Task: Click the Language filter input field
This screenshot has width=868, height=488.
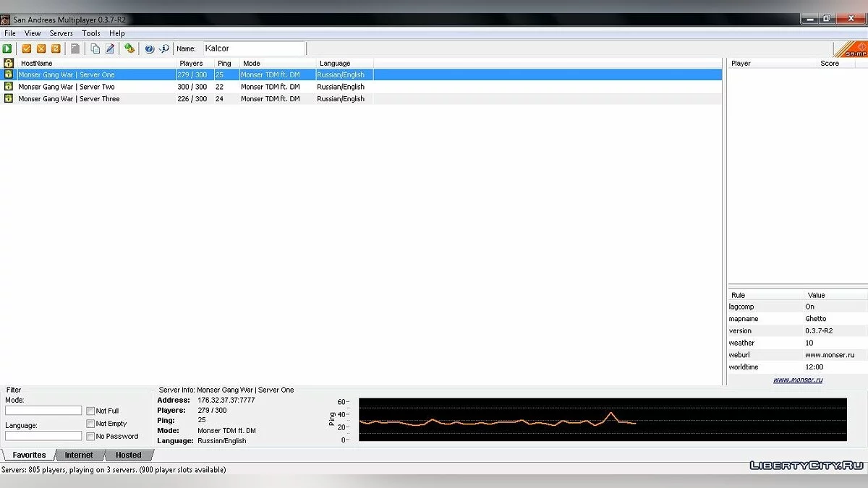Action: coord(43,436)
